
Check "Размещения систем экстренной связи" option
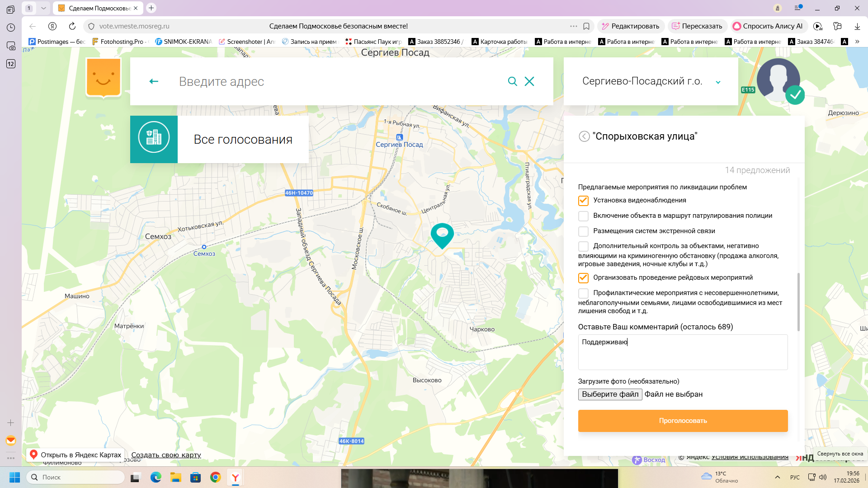583,231
